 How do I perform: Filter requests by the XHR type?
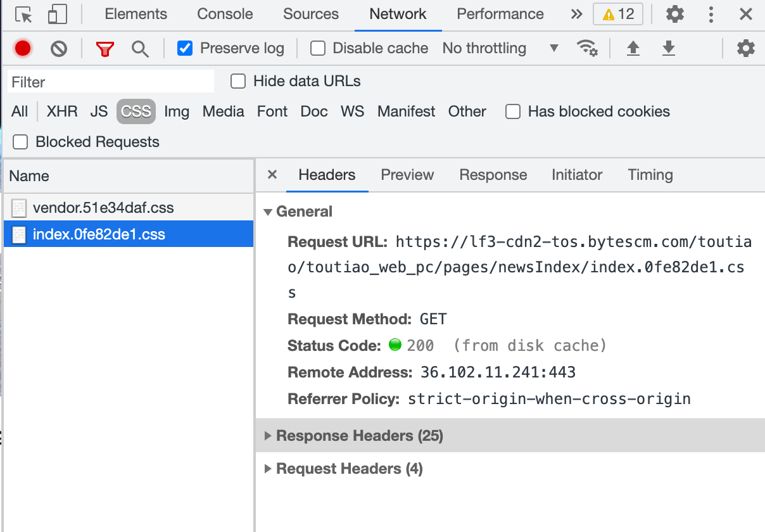62,111
